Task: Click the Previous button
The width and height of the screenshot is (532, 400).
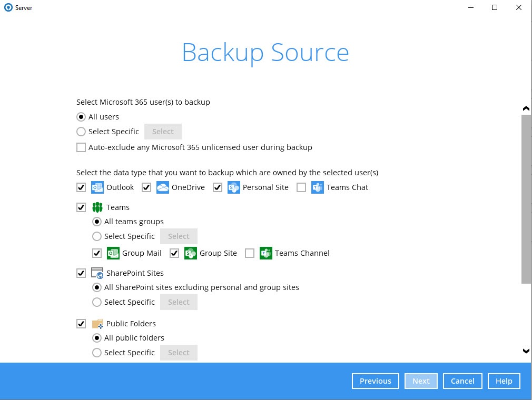Action: pos(375,381)
